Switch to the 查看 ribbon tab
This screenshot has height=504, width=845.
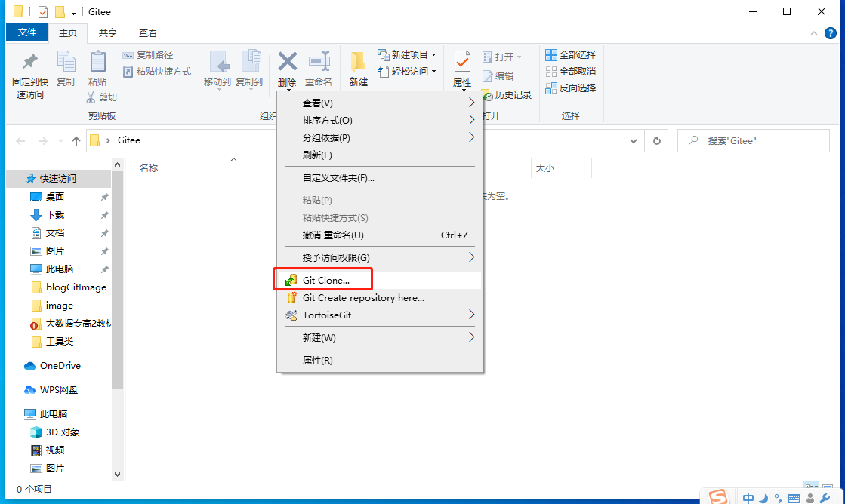click(147, 32)
